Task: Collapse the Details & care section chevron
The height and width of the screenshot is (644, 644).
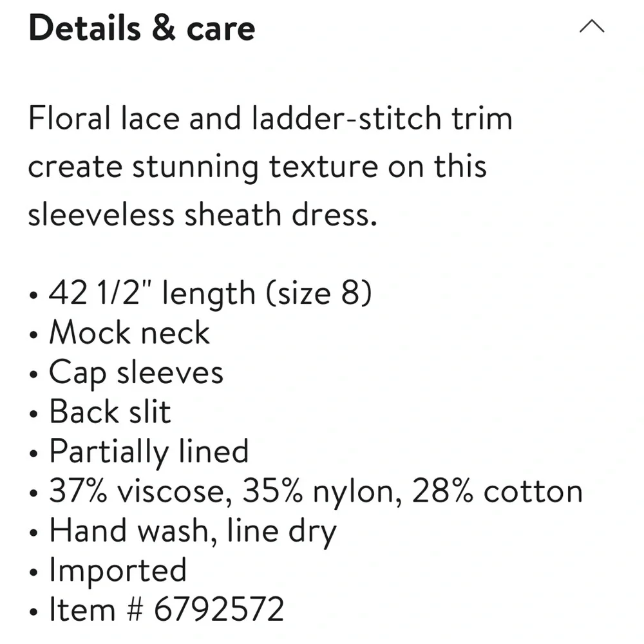Action: pyautogui.click(x=592, y=28)
